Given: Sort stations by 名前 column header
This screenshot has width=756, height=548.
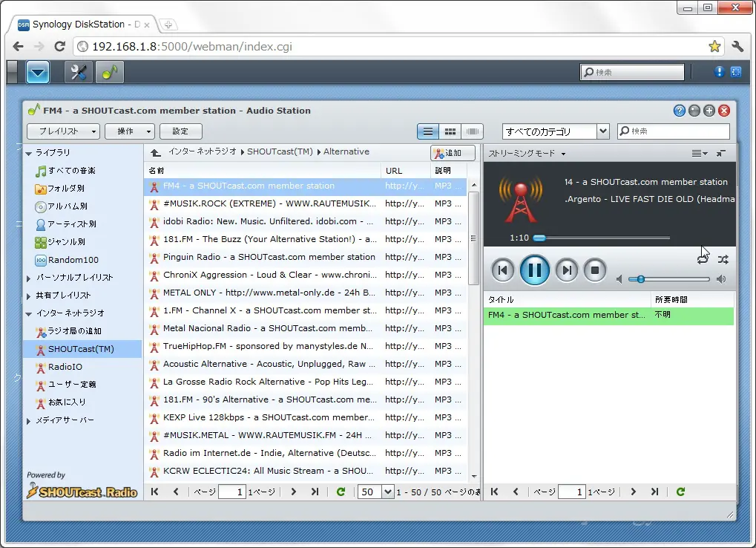Looking at the screenshot, I should click(263, 170).
